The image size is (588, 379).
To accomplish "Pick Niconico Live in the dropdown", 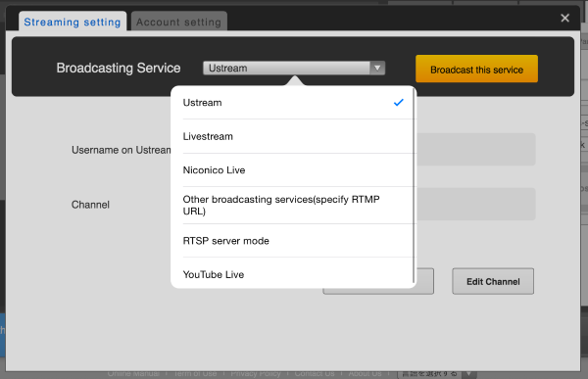I will click(293, 169).
